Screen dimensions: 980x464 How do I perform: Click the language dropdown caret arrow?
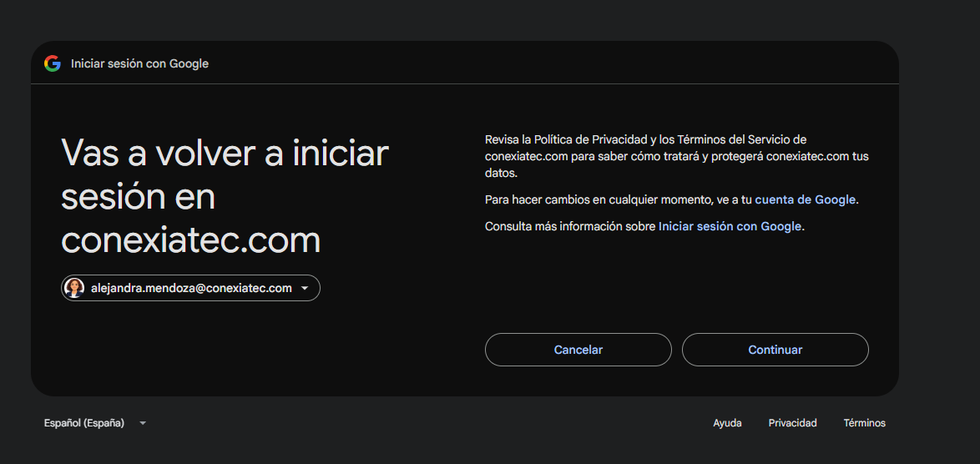coord(143,423)
